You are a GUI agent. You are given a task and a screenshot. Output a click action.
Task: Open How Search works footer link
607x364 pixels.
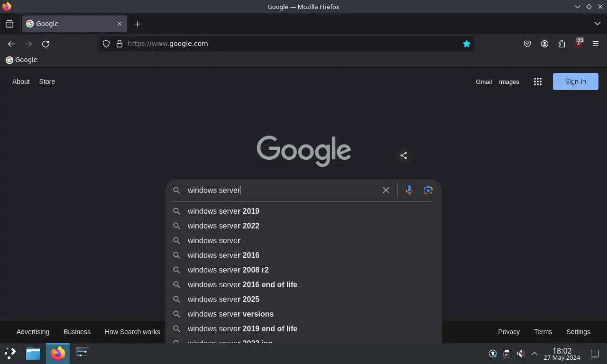(x=132, y=332)
